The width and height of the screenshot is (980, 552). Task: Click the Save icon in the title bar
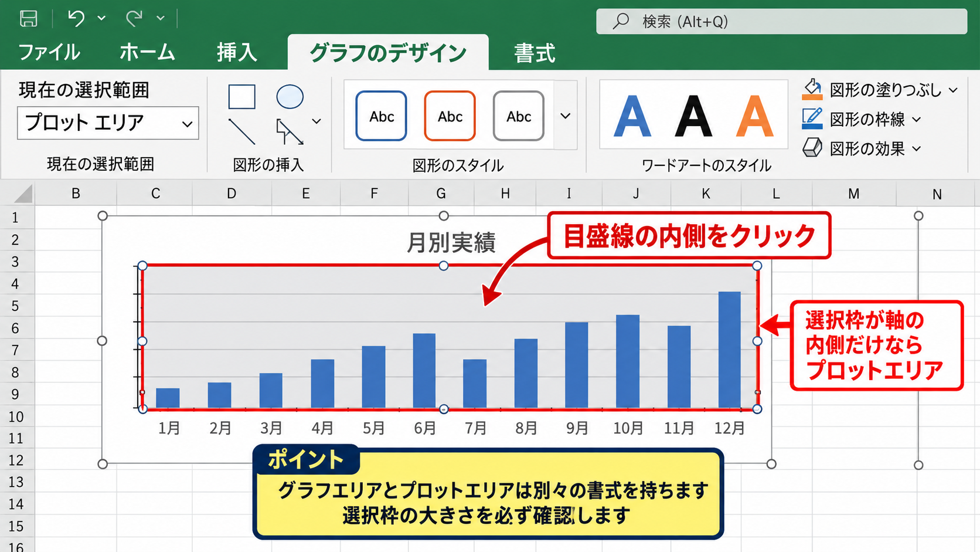pos(28,18)
